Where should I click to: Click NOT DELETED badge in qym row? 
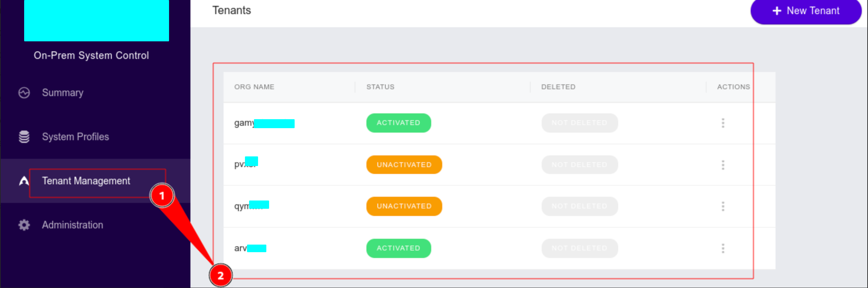coord(580,206)
